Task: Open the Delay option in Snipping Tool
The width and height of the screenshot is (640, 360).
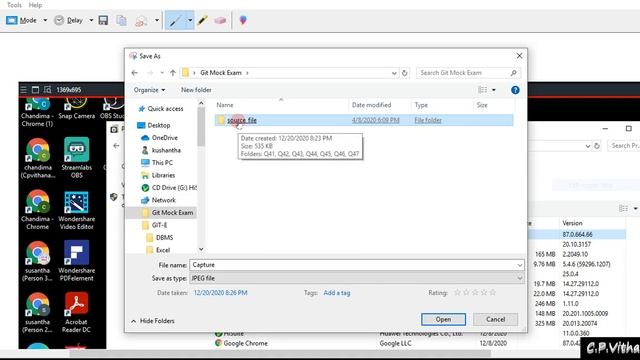Action: [x=69, y=20]
